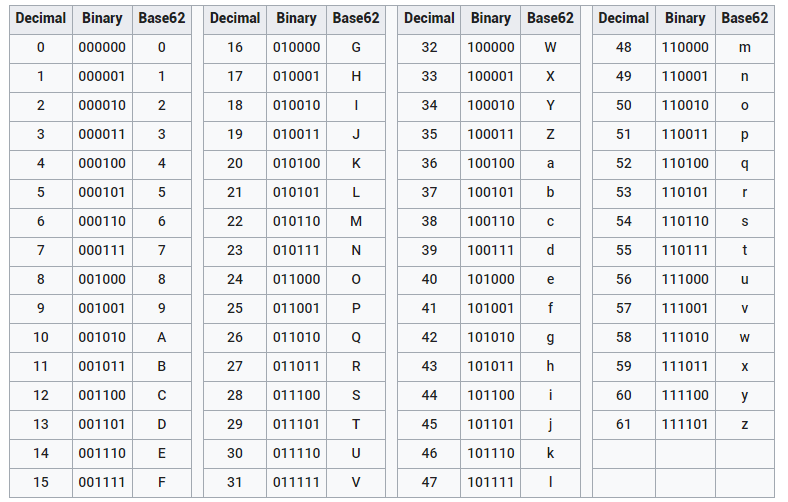This screenshot has width=788, height=502.
Task: Click decimal cell 16
Action: tap(235, 48)
